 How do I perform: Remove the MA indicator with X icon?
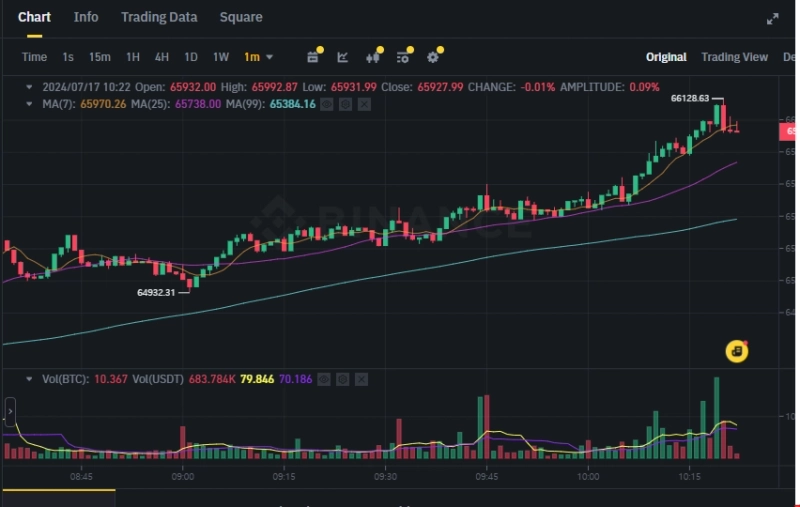363,104
